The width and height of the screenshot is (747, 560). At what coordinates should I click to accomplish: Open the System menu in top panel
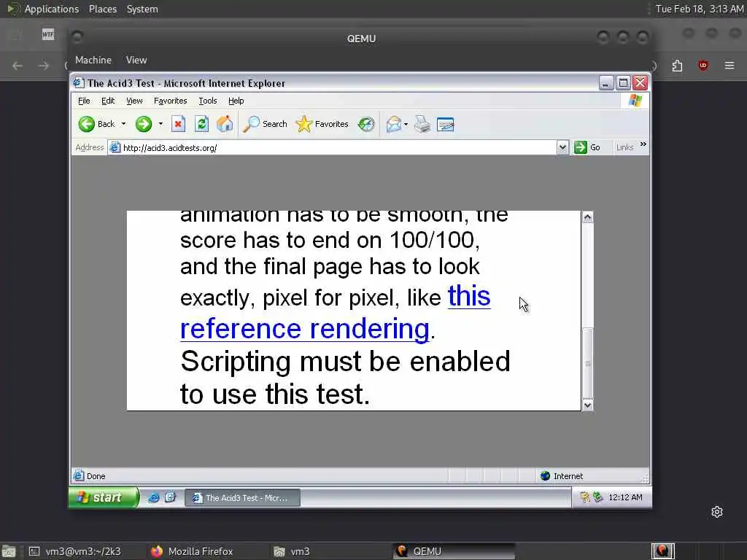(142, 9)
